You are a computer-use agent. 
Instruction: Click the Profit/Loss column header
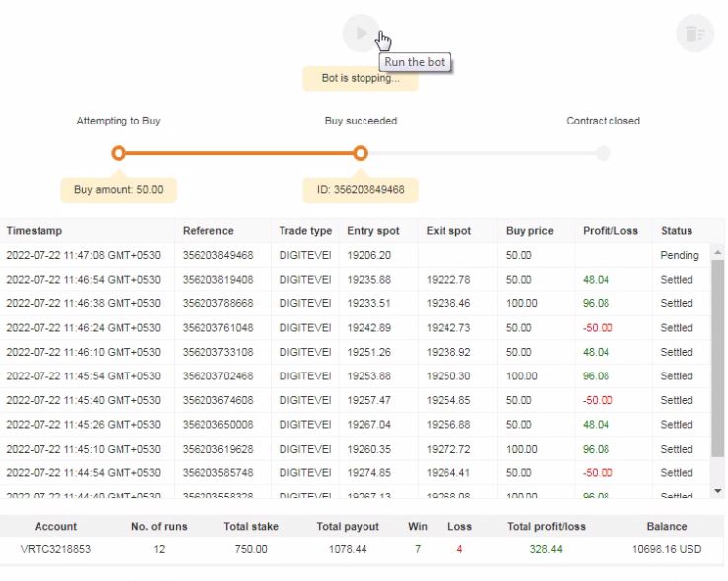click(x=610, y=231)
